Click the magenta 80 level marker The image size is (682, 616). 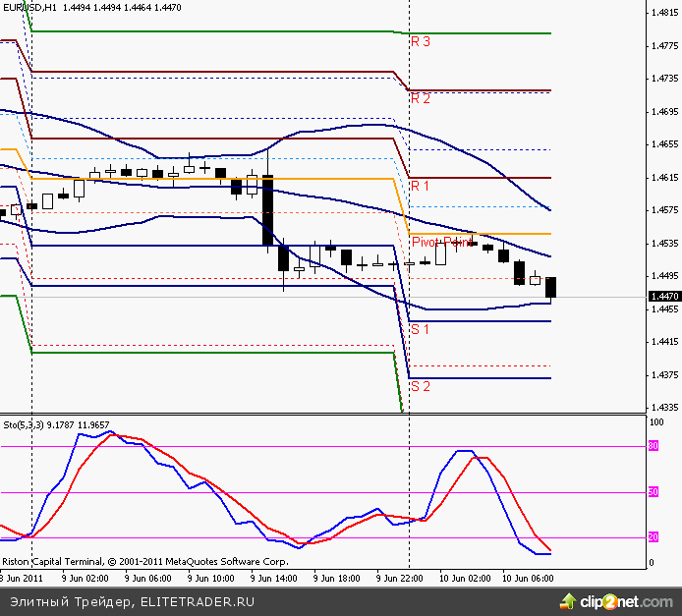coord(653,446)
